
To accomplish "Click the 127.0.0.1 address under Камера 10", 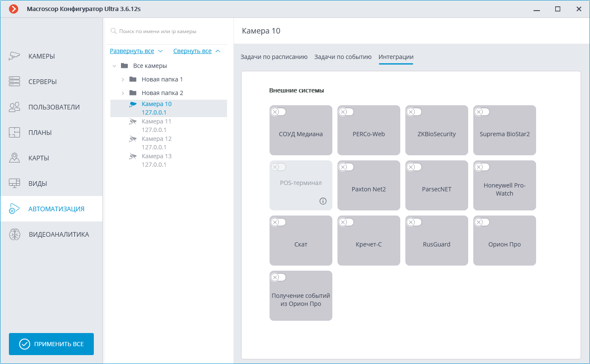I will [x=154, y=112].
